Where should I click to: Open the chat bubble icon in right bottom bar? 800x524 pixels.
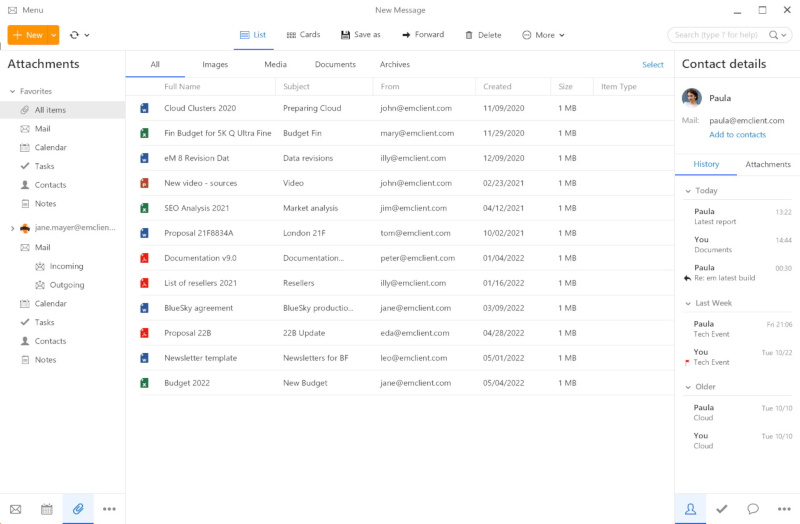[753, 509]
